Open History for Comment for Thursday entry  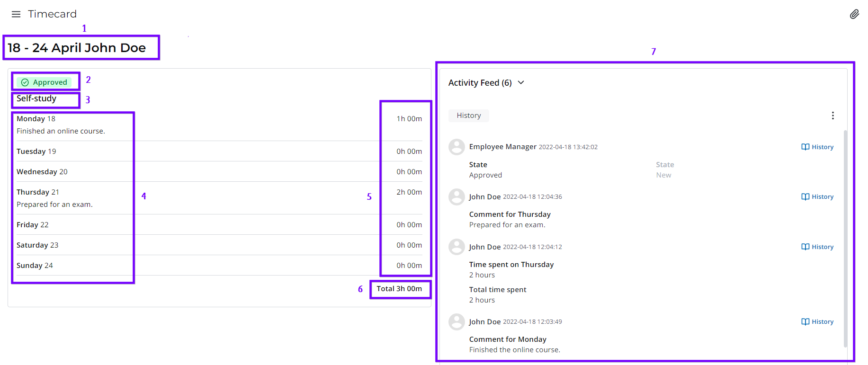(x=817, y=197)
